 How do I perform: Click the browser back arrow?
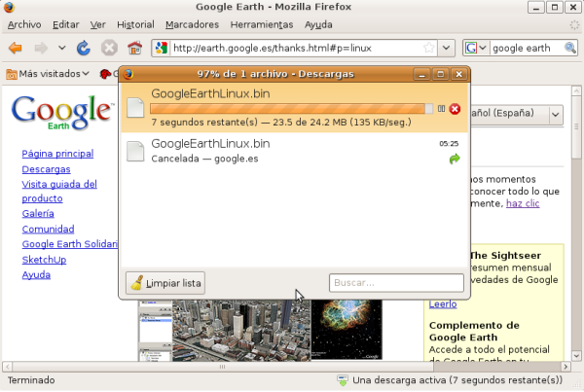[16, 48]
